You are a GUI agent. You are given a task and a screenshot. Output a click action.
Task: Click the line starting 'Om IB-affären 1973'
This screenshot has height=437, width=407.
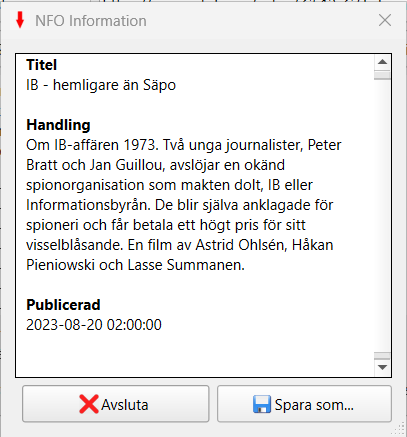(x=184, y=145)
